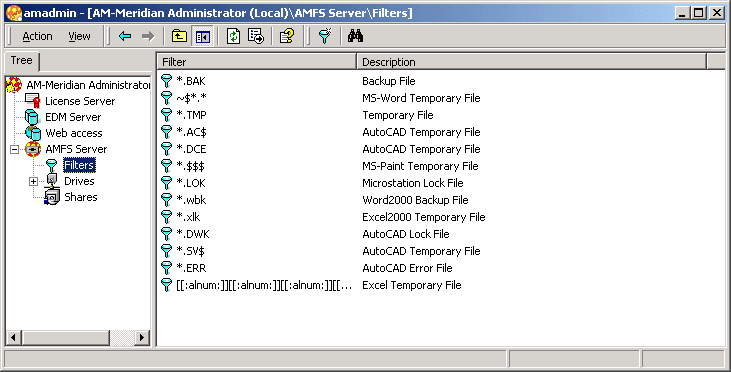
Task: Click tree pane scroll left arrow
Action: tap(14, 337)
